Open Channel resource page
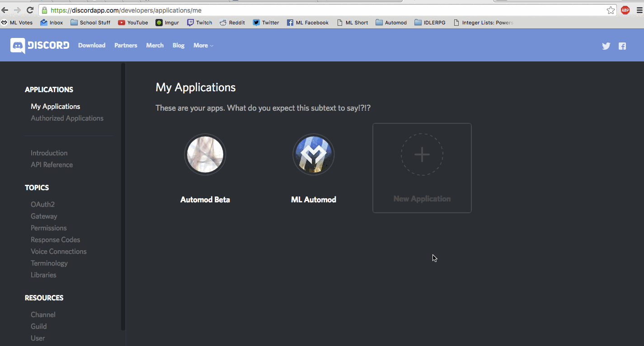This screenshot has width=644, height=346. coord(43,315)
